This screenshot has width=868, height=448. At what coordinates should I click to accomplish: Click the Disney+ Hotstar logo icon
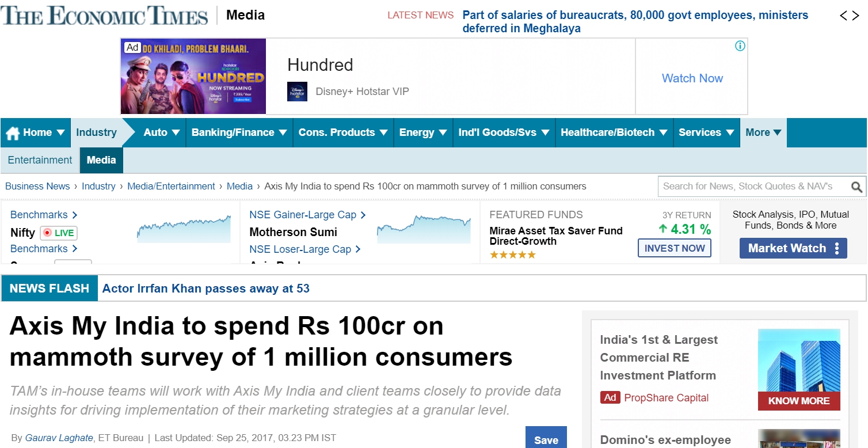pos(297,92)
